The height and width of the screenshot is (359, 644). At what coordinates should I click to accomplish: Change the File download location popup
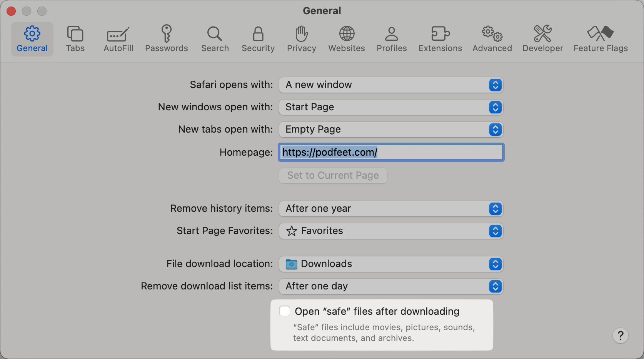tap(391, 264)
